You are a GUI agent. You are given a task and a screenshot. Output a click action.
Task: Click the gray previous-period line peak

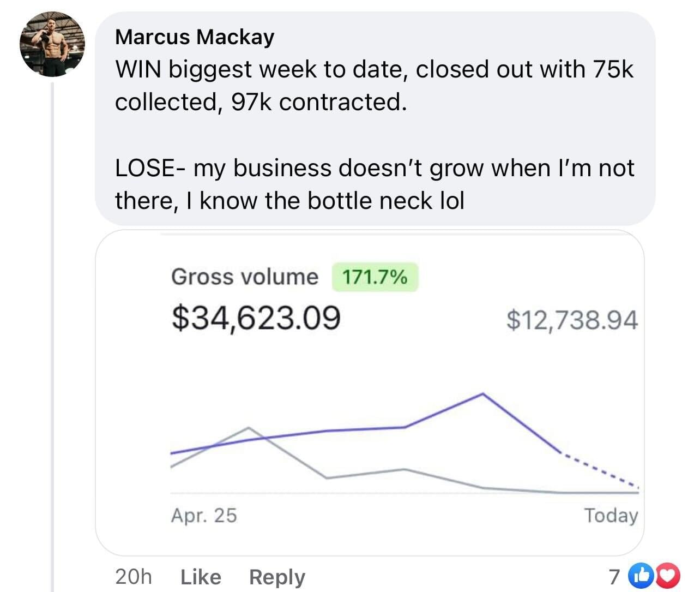248,428
